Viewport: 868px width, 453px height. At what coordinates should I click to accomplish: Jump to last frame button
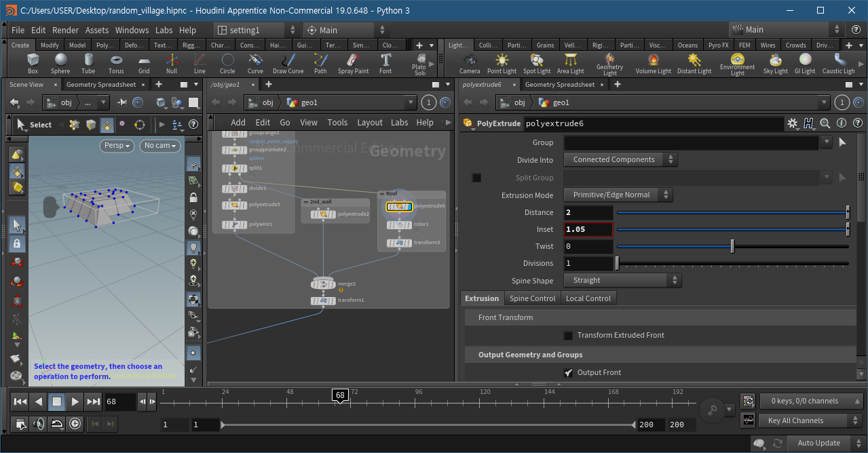tap(93, 401)
